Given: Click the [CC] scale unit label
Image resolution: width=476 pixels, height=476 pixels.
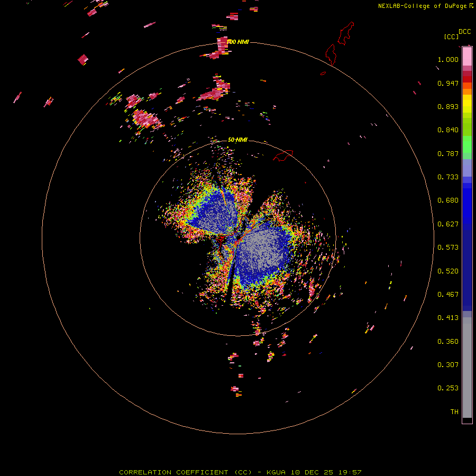Looking at the screenshot, I should coord(451,36).
